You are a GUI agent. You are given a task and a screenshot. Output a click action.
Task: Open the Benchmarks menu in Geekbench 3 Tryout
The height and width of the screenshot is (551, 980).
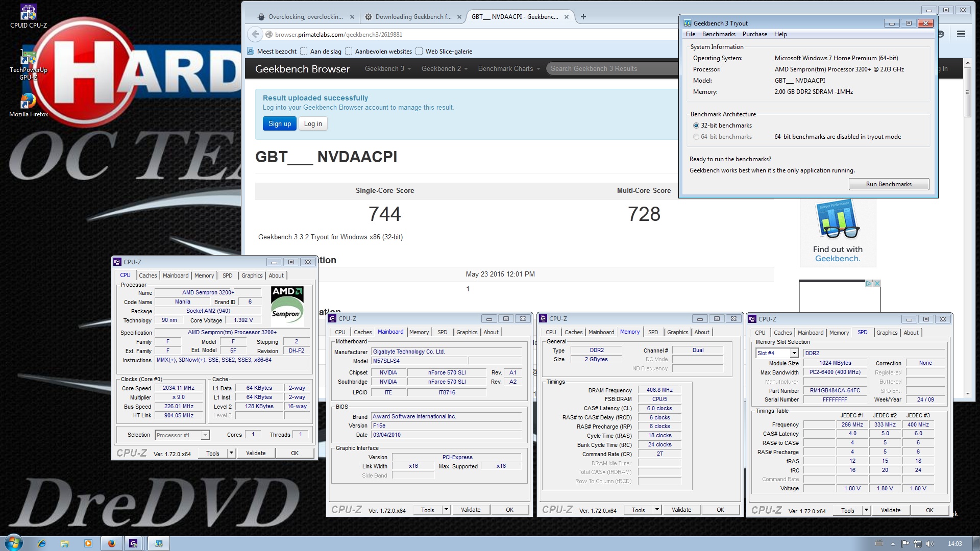(x=719, y=34)
